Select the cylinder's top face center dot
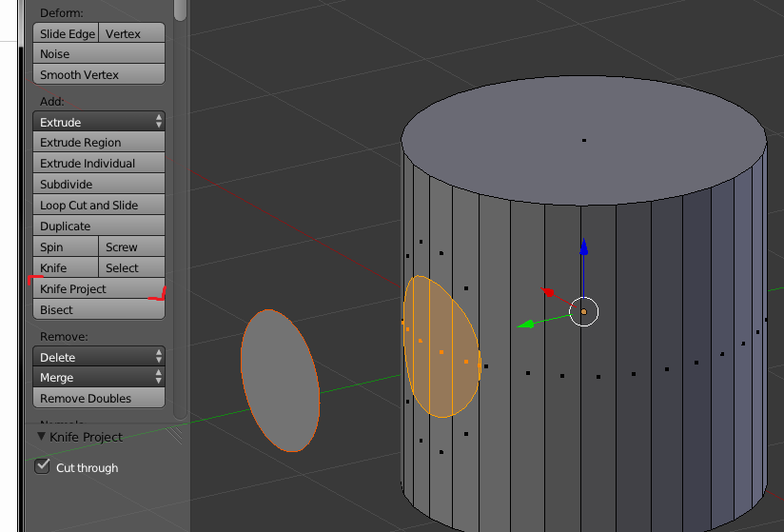The image size is (784, 532). click(584, 141)
